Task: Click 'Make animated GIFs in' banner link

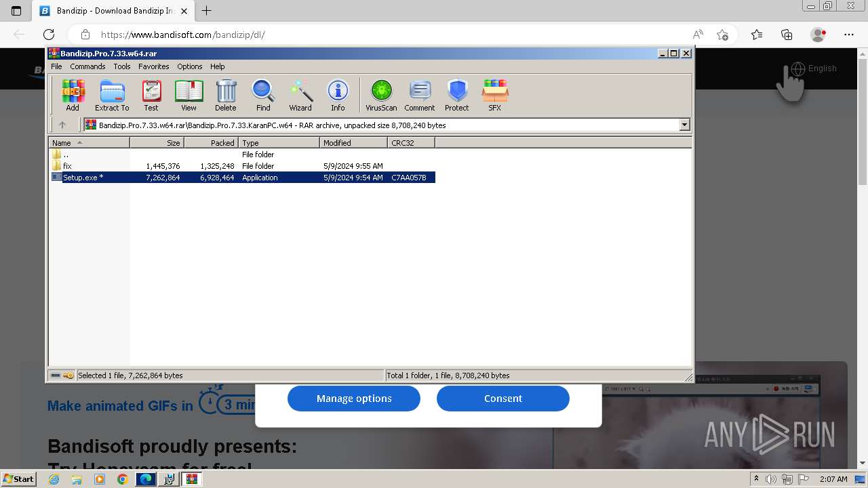Action: [x=121, y=406]
